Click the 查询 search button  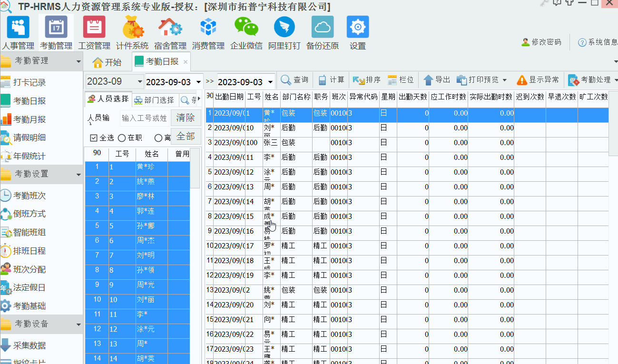(x=295, y=80)
